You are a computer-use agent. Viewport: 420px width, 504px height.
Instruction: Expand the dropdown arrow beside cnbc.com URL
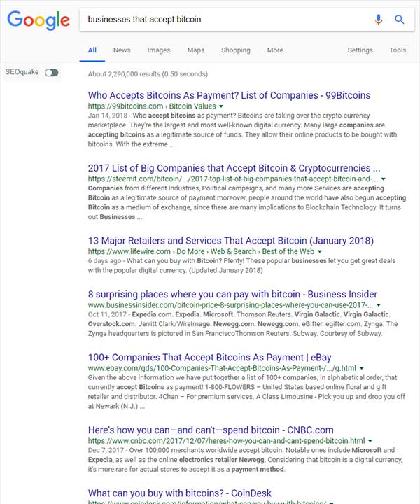tap(370, 441)
